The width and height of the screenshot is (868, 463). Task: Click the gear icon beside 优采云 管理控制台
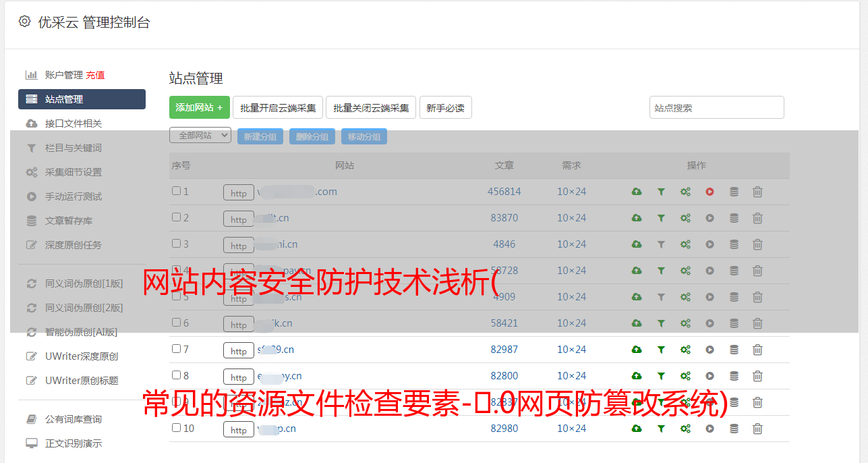click(25, 22)
